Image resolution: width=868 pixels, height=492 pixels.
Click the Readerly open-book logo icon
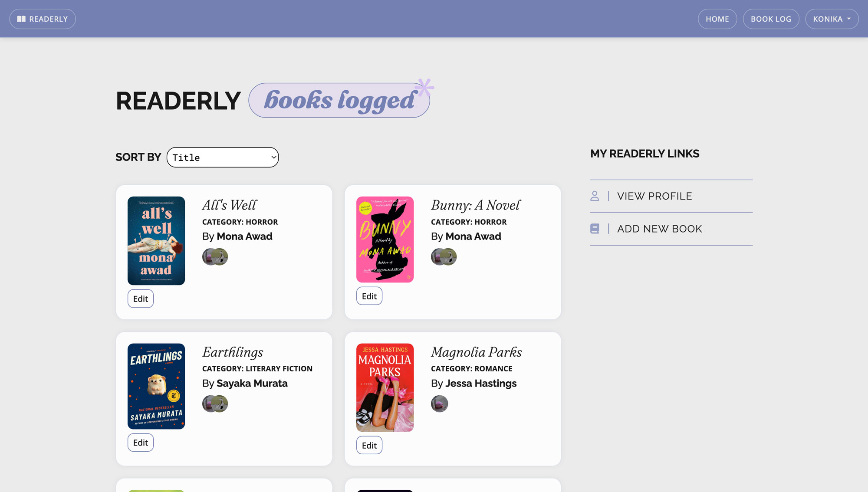(x=21, y=19)
